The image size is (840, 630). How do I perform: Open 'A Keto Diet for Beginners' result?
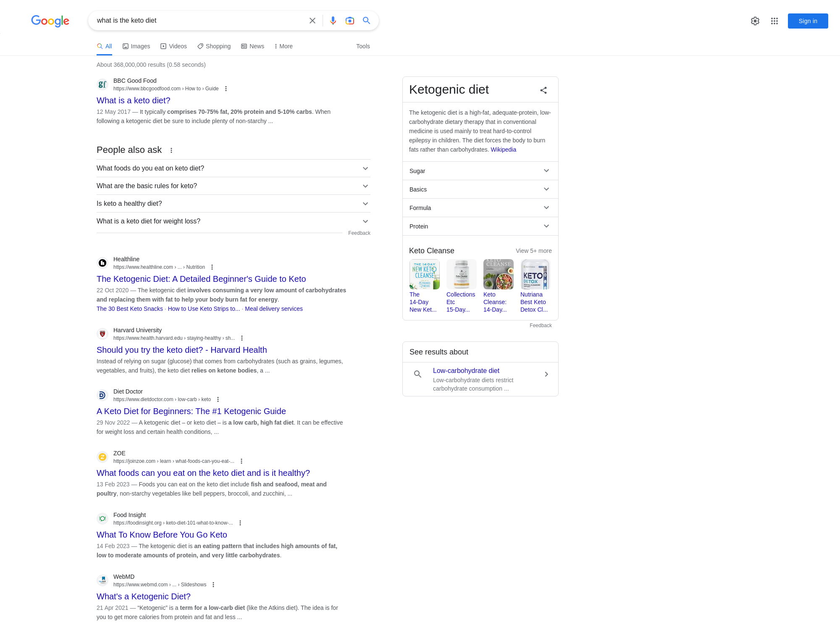click(191, 411)
